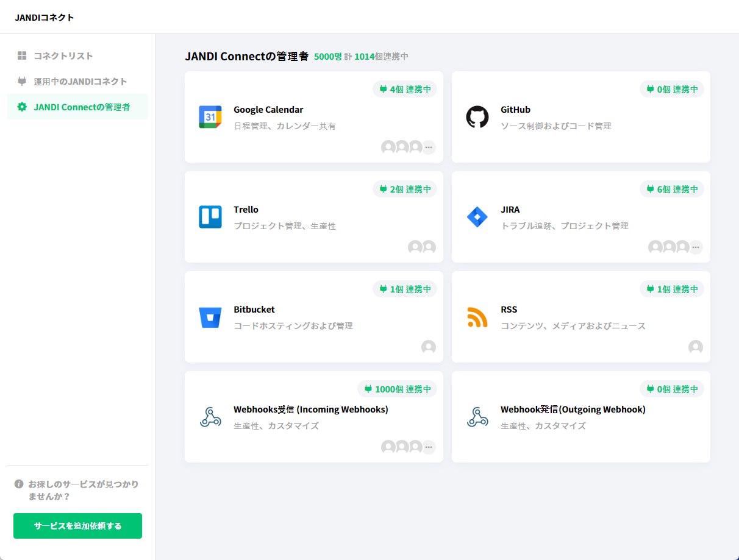Show more members on Incoming Webhooks card
This screenshot has height=560, width=739.
coord(429,447)
